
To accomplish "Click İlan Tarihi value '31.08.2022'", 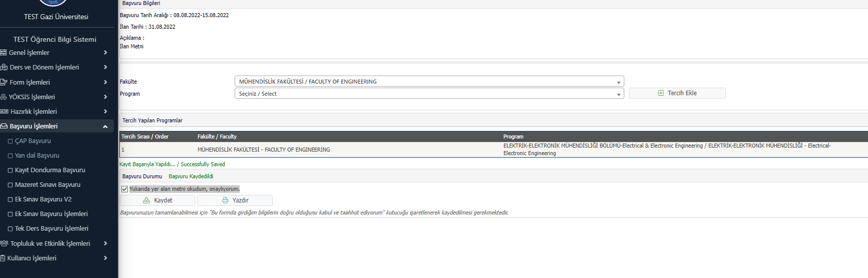I will point(162,27).
